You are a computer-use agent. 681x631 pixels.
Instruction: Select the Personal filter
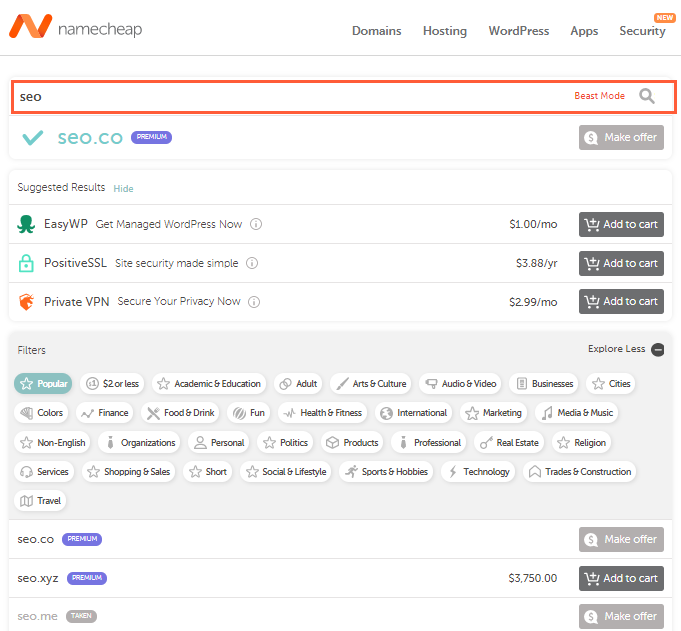(219, 443)
